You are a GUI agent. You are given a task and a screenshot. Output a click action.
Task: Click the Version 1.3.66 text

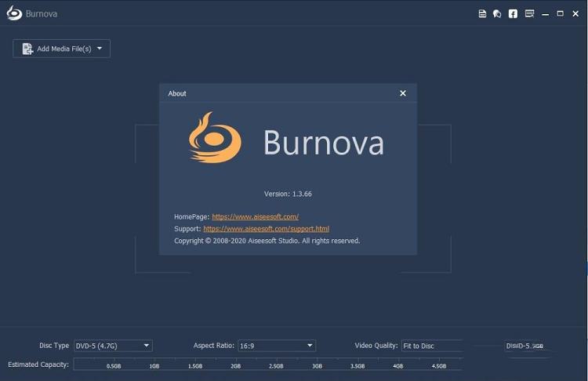[288, 194]
